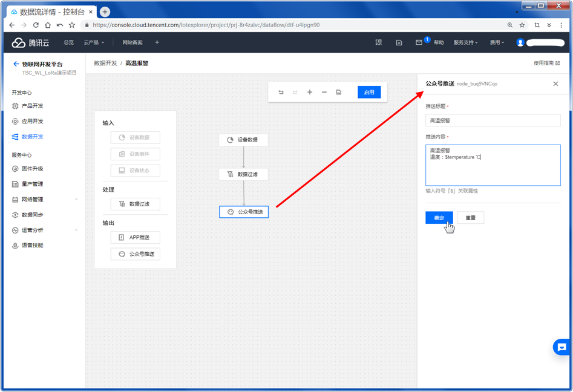
Task: Pick 设备状态 from the input palette
Action: point(135,170)
